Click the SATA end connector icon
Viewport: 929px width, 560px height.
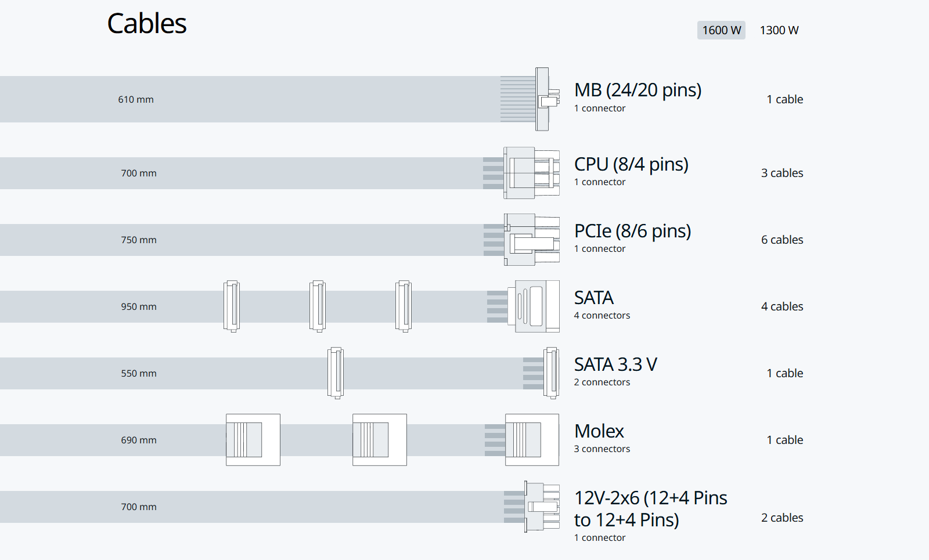tap(535, 306)
